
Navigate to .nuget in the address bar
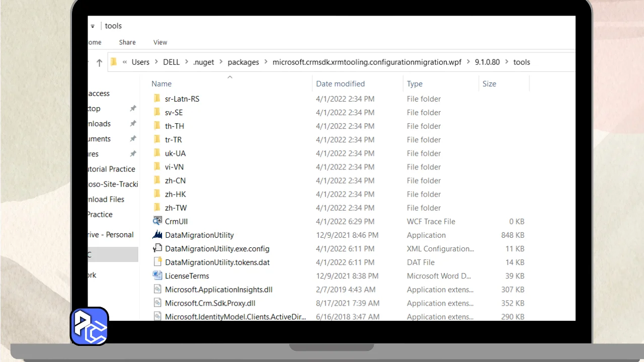tap(203, 62)
